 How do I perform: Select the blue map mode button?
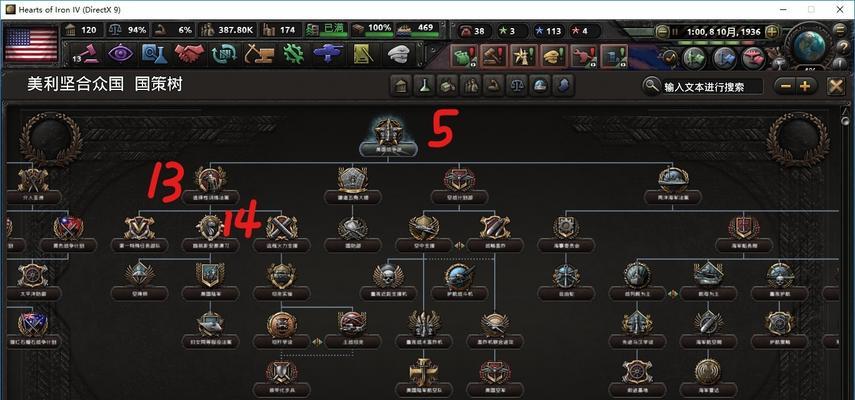coord(725,56)
